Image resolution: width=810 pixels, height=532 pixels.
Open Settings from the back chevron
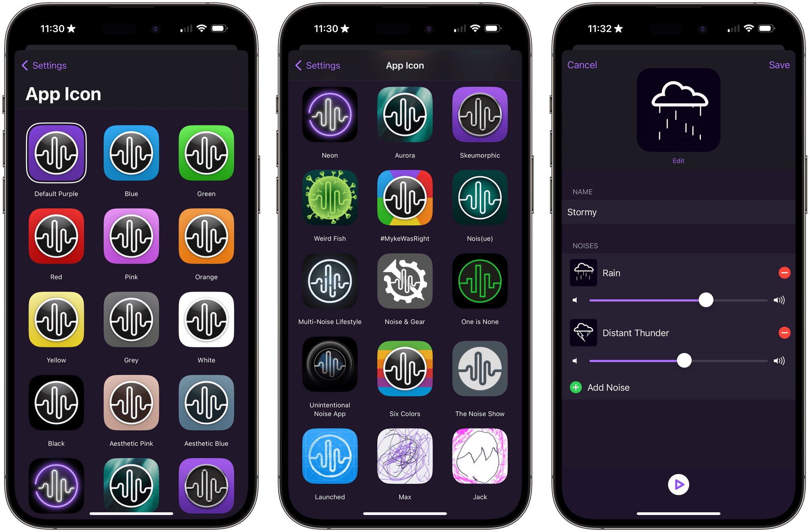(43, 65)
